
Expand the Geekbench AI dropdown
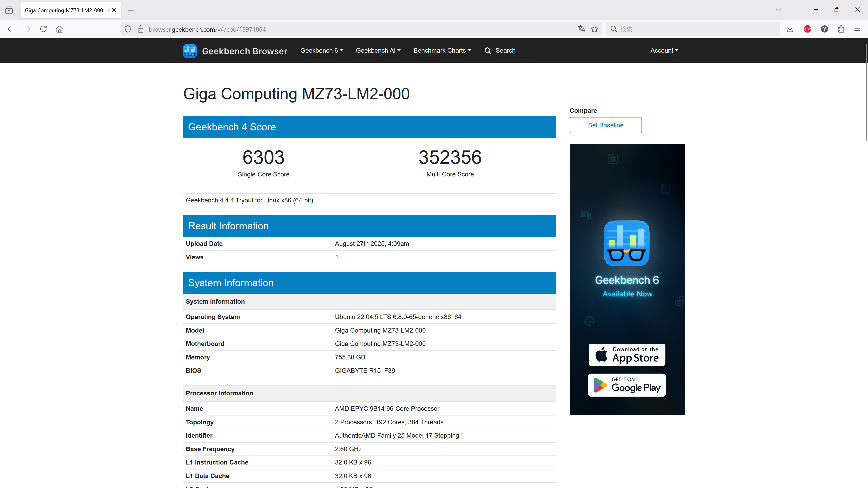pyautogui.click(x=378, y=51)
